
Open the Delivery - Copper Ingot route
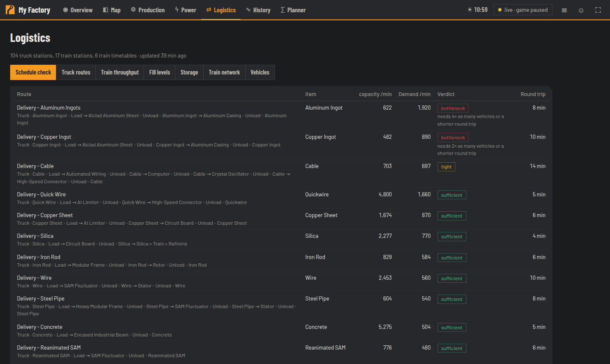click(x=44, y=137)
